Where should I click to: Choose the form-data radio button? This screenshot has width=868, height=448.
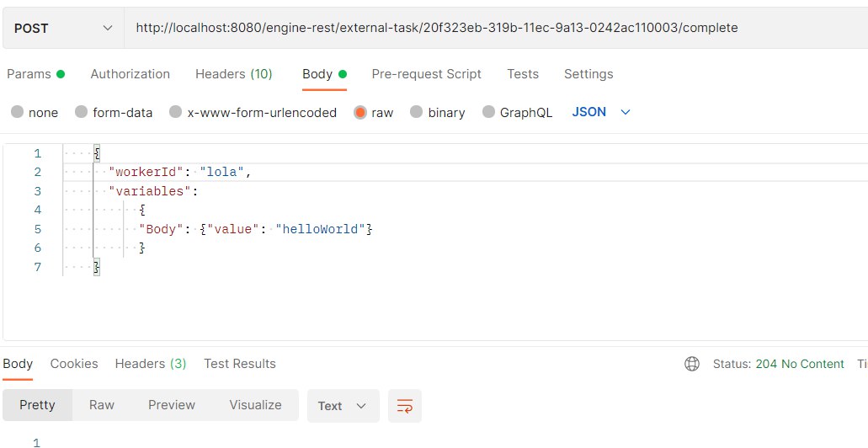pos(82,112)
